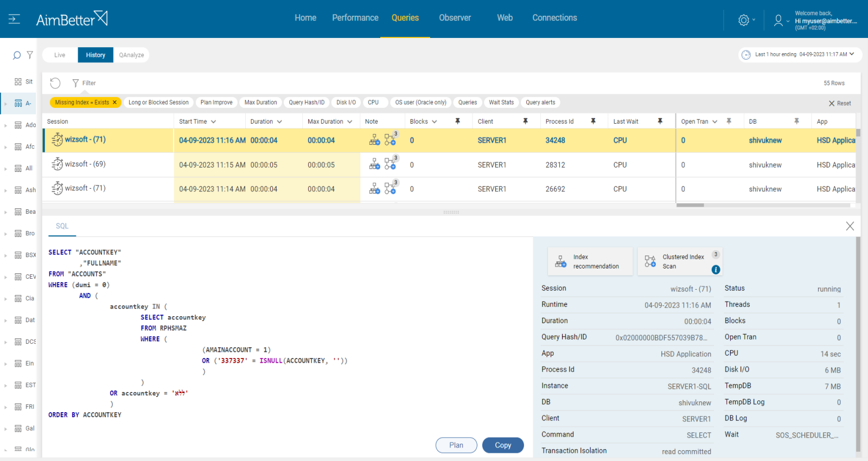The width and height of the screenshot is (868, 461).
Task: Copy the SQL query
Action: coord(503,445)
